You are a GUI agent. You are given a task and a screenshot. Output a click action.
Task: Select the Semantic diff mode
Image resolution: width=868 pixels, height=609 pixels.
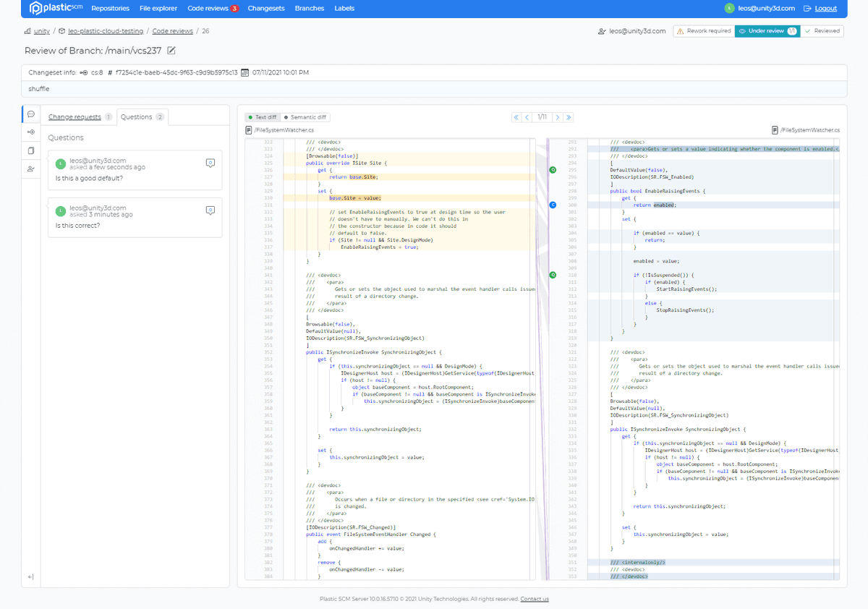[x=305, y=117]
